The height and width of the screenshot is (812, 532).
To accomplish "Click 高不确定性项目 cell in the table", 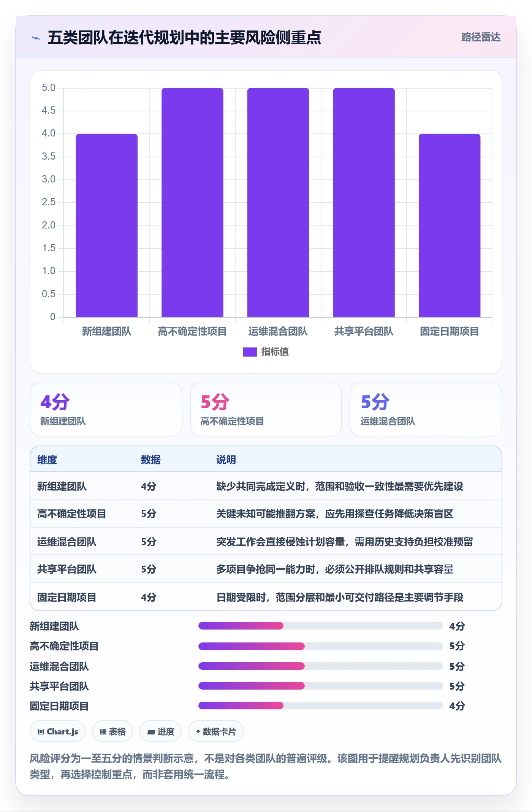I will point(72,514).
